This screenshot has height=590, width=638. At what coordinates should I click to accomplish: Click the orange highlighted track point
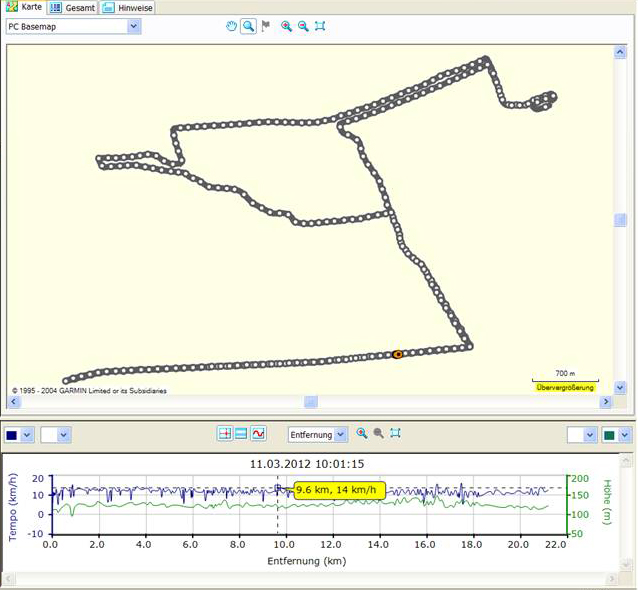coord(397,354)
